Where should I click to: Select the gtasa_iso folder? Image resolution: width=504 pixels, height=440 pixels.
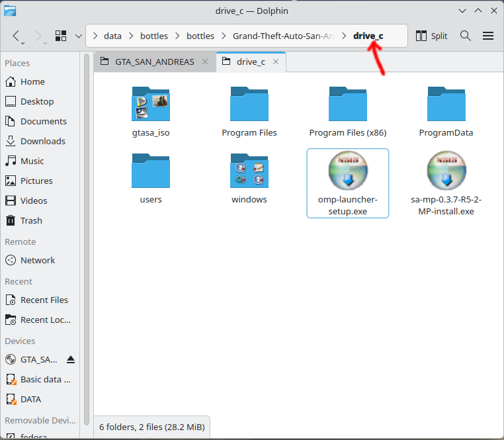(x=151, y=112)
